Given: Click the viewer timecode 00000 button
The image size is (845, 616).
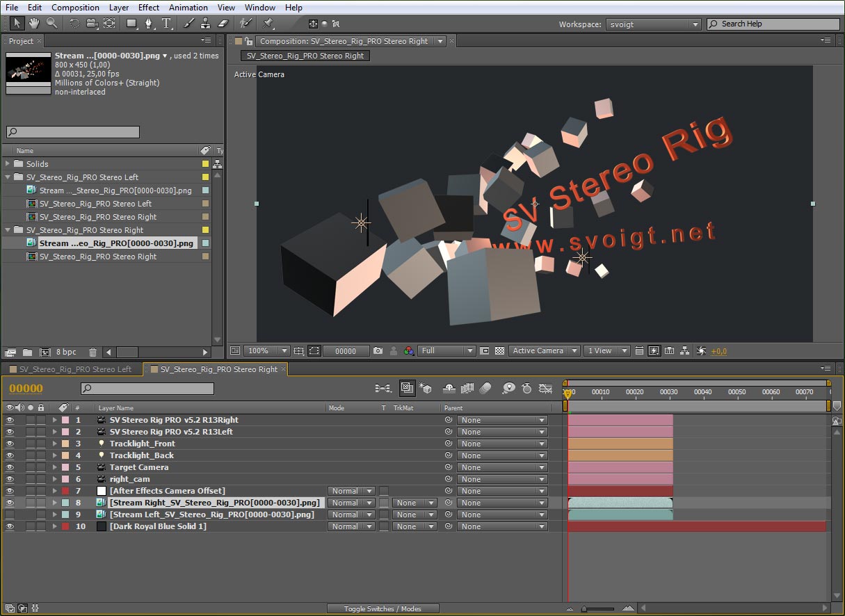Looking at the screenshot, I should (346, 351).
